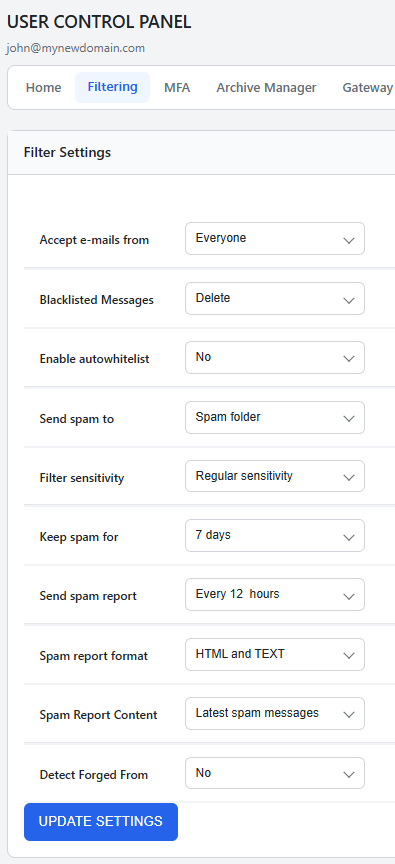This screenshot has height=864, width=395.
Task: Click the chevron beside HTML and TEXT
Action: click(348, 656)
